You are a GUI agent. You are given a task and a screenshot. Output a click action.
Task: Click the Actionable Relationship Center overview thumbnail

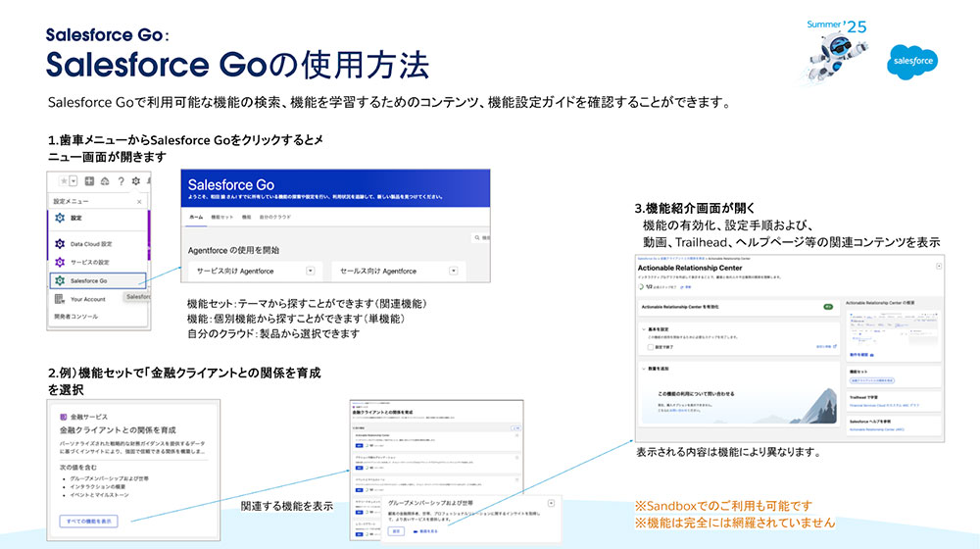tap(893, 328)
